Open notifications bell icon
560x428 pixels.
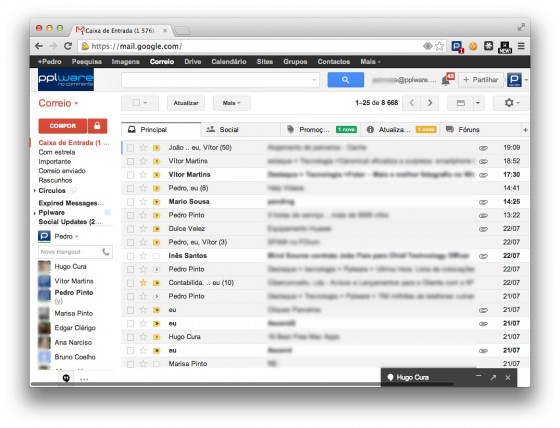click(x=445, y=80)
